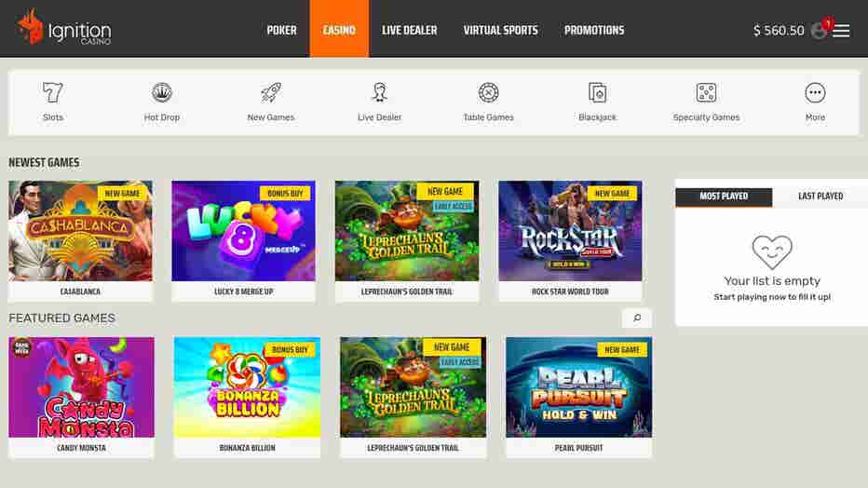Go to the Poker section
The image size is (868, 488).
point(282,30)
